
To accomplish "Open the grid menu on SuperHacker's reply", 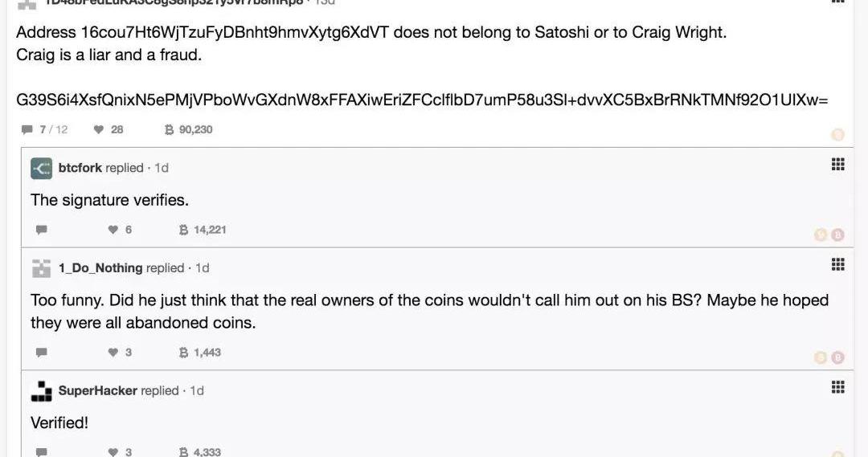I will click(837, 387).
